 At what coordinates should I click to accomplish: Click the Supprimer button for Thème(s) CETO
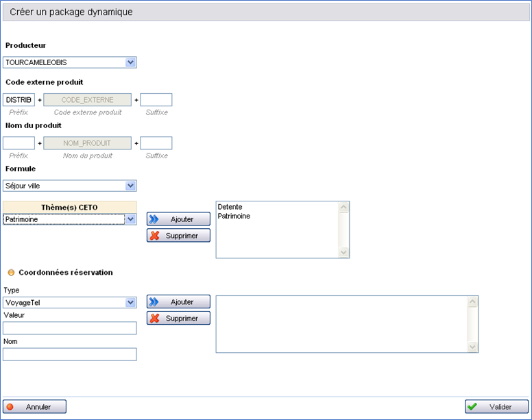(178, 236)
